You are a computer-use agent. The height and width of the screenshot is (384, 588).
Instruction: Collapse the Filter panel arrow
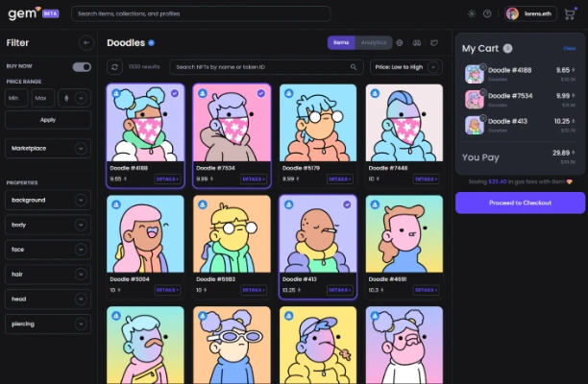click(86, 42)
